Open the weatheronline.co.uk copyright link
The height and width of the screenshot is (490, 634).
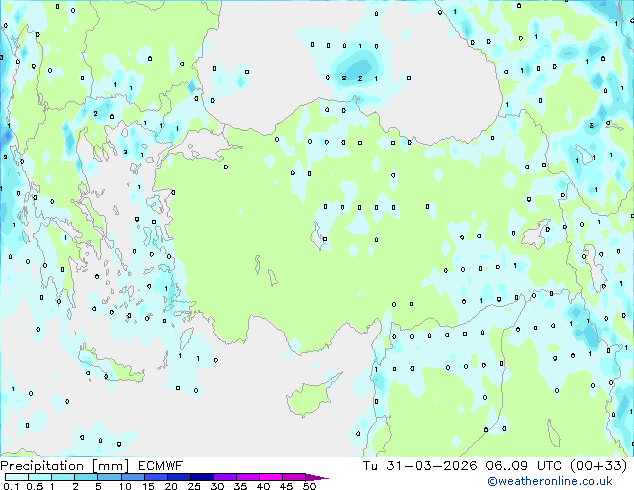click(550, 481)
